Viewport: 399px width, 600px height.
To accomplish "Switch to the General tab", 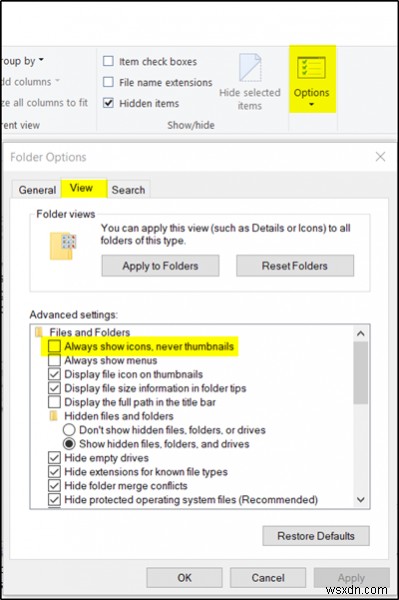I will [x=37, y=190].
